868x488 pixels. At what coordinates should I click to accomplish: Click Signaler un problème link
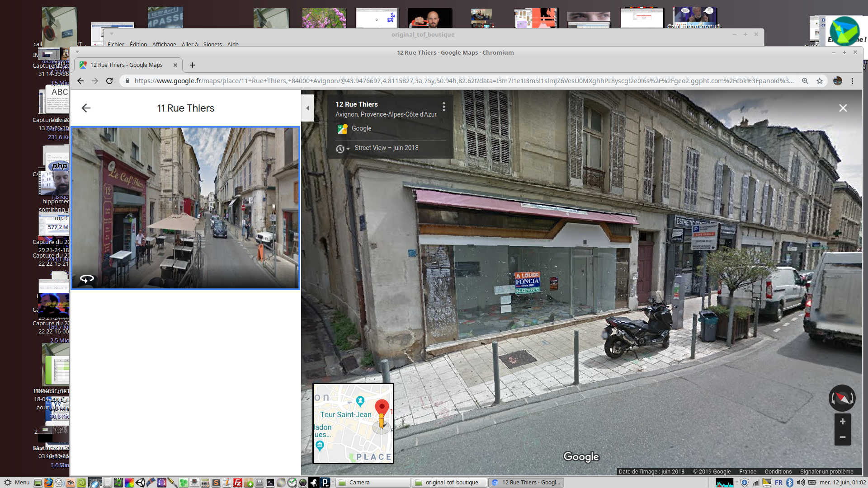(x=826, y=471)
